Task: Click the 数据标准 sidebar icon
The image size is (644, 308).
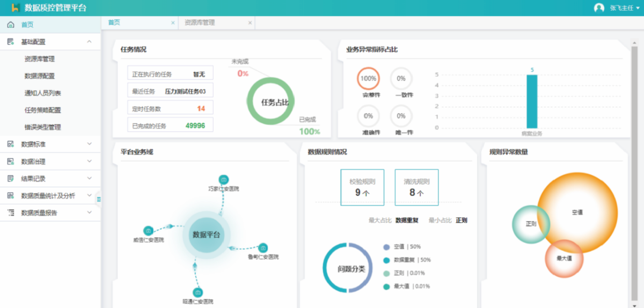Action: pos(11,144)
